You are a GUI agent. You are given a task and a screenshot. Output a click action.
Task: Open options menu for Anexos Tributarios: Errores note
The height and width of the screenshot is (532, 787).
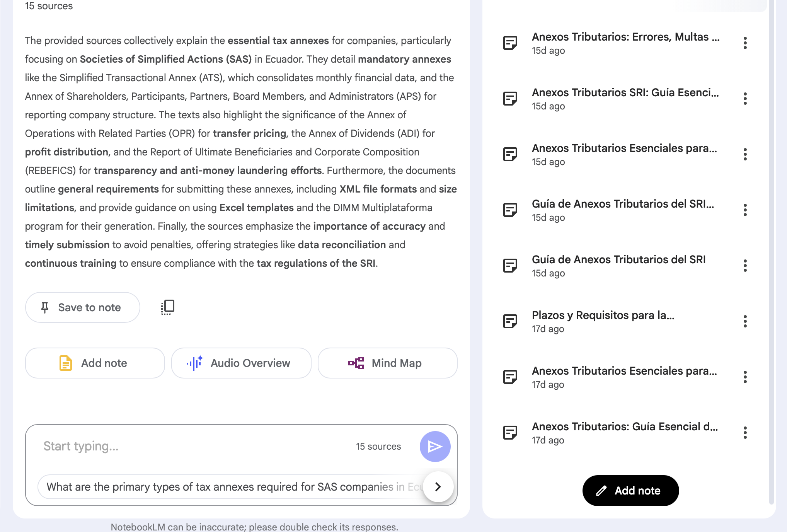coord(745,43)
